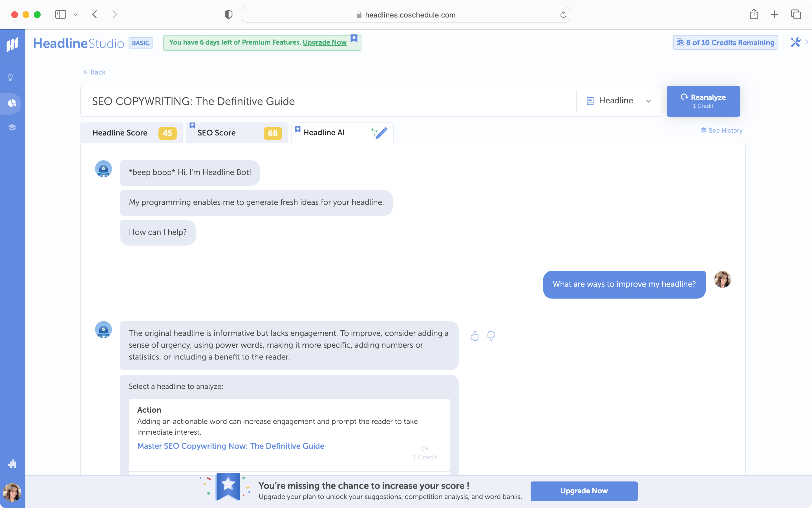This screenshot has height=508, width=812.
Task: Open the Headline type dropdown
Action: [x=619, y=101]
